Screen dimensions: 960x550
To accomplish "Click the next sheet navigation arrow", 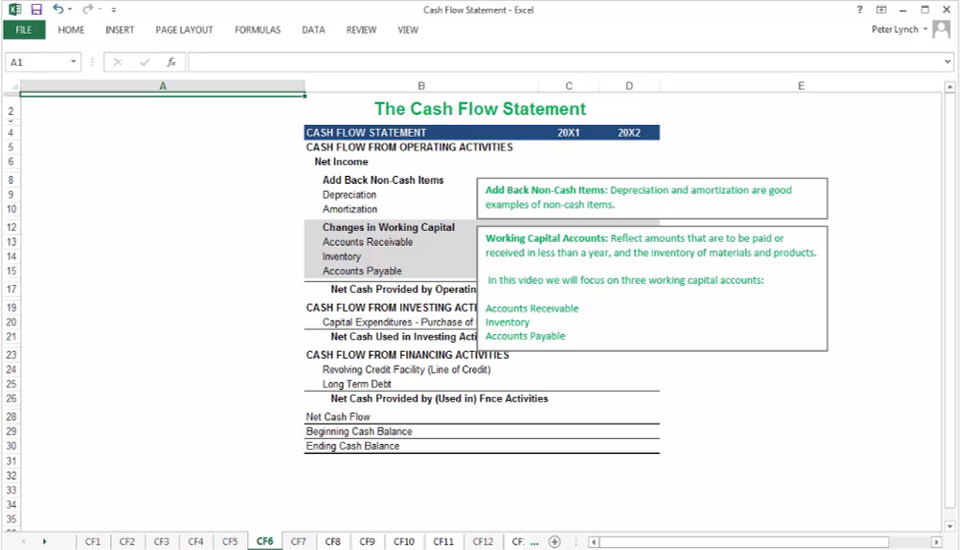I will 44,541.
